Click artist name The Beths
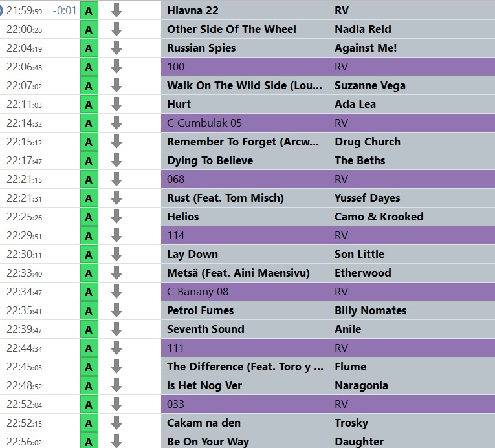Viewport: 495px width, 448px height. [360, 160]
